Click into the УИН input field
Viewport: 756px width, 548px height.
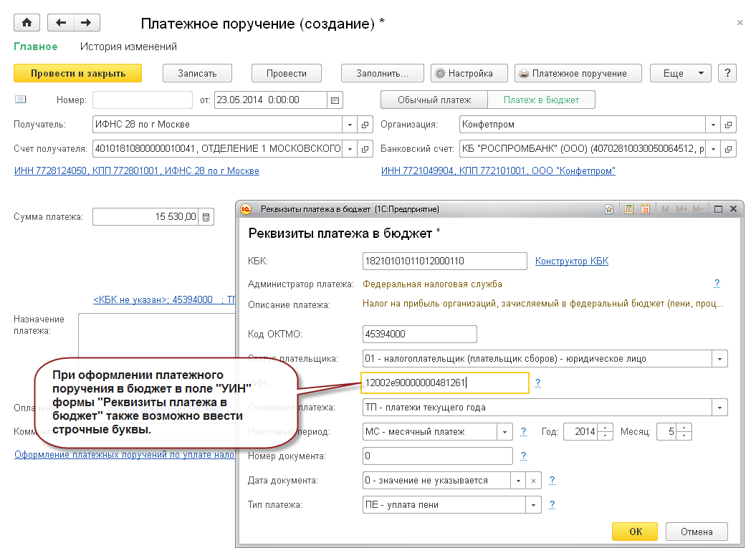pos(444,383)
